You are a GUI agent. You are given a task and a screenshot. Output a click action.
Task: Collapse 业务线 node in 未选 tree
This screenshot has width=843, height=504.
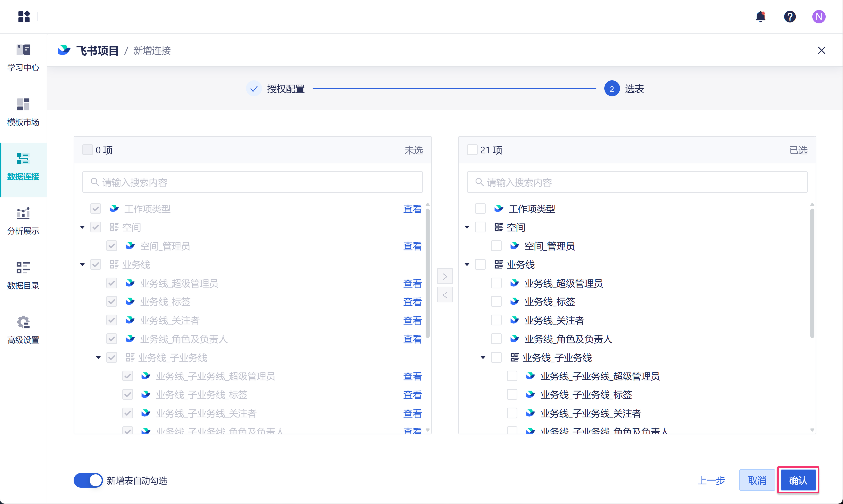82,265
